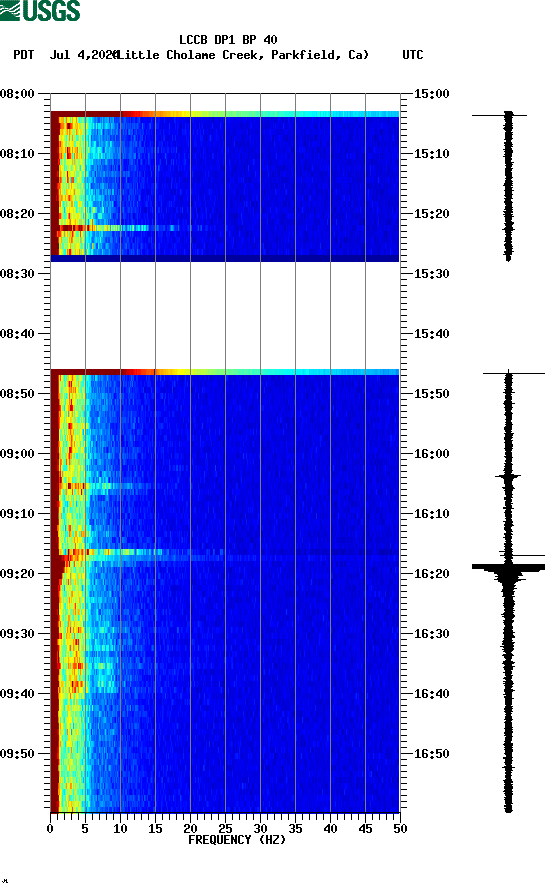Click the 5 Hz frequency tick label

pos(85,829)
